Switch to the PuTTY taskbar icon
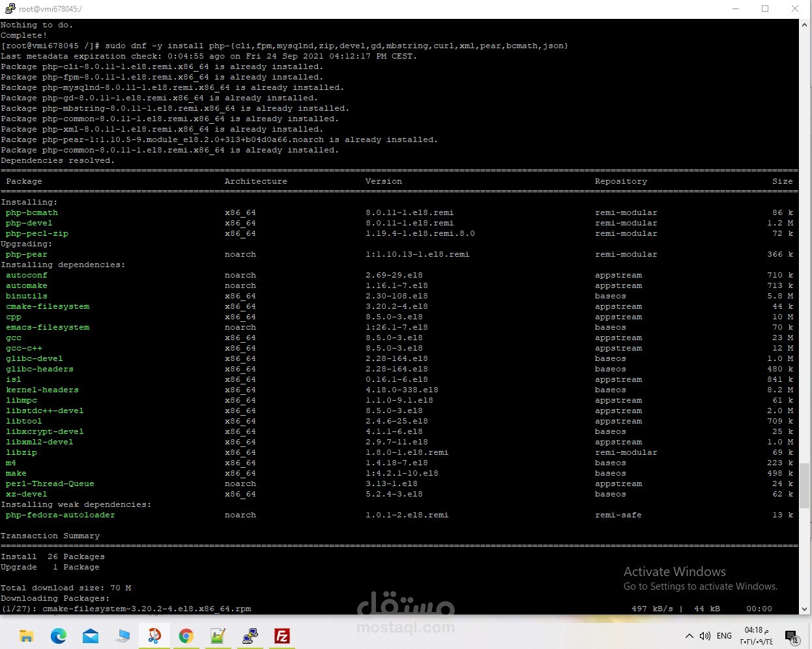The height and width of the screenshot is (649, 812). pyautogui.click(x=250, y=636)
